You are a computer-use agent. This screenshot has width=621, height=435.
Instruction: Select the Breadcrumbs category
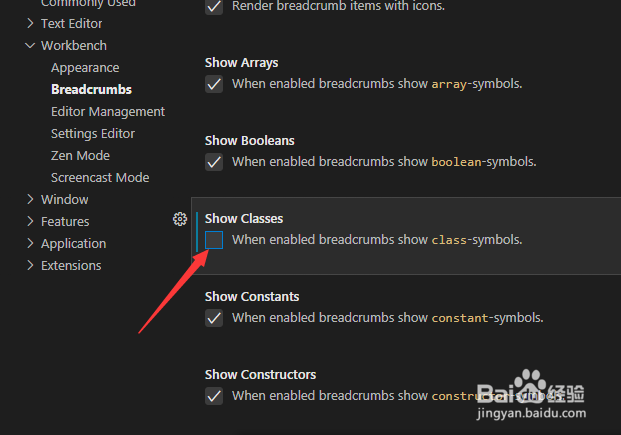[91, 90]
